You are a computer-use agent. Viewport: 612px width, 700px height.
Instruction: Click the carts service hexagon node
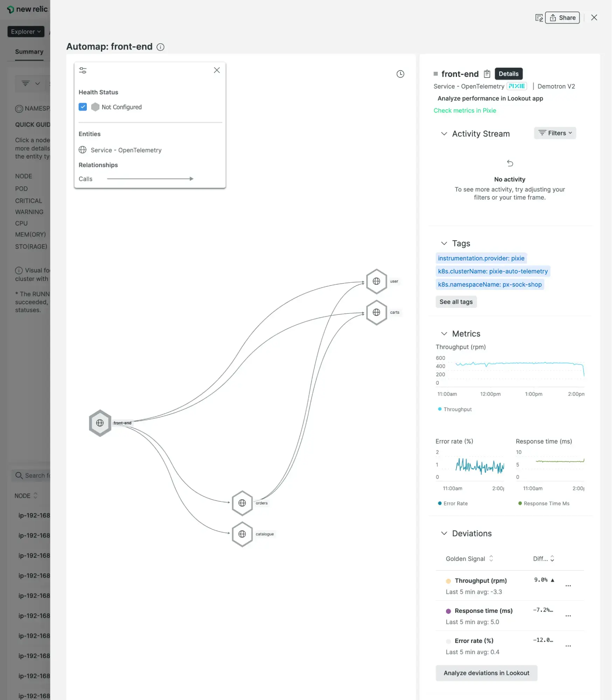coord(376,312)
